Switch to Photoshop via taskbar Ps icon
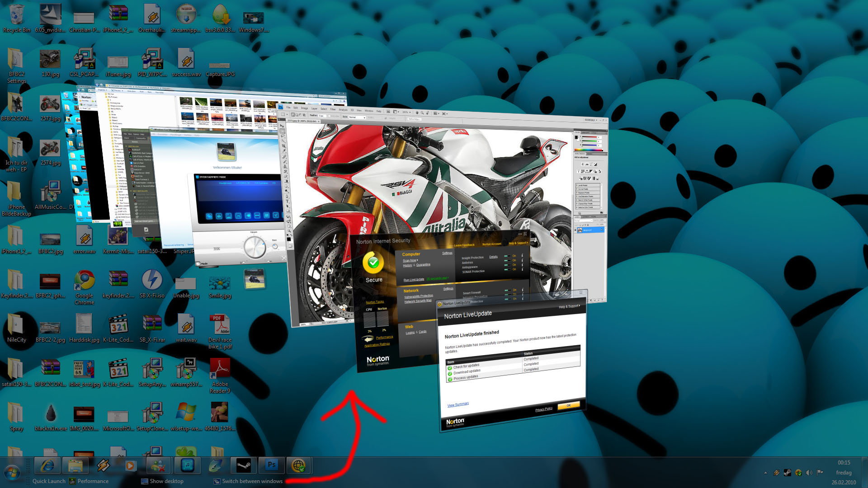This screenshot has height=488, width=868. click(271, 465)
